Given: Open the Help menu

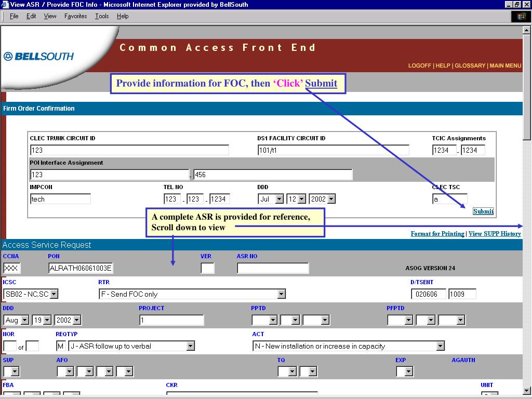Looking at the screenshot, I should (x=123, y=16).
